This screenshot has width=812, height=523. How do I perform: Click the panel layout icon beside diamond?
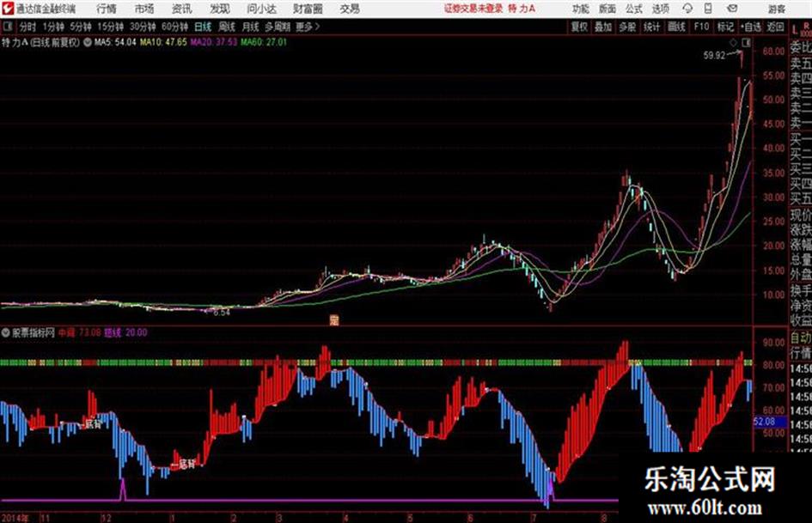(746, 43)
